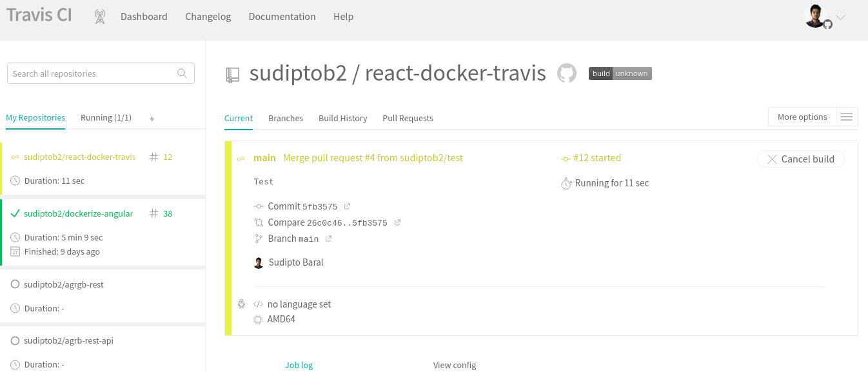Click the branch icon before Branch main
Viewport: 868px width, 372px height.
point(257,238)
